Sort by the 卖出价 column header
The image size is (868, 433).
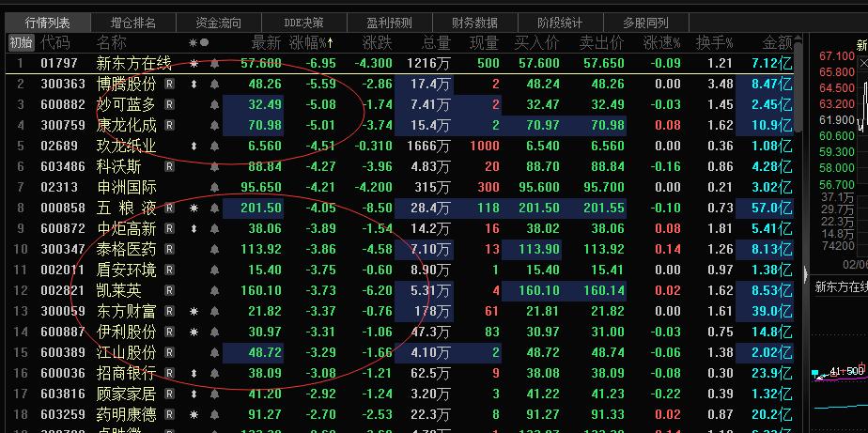(x=602, y=42)
